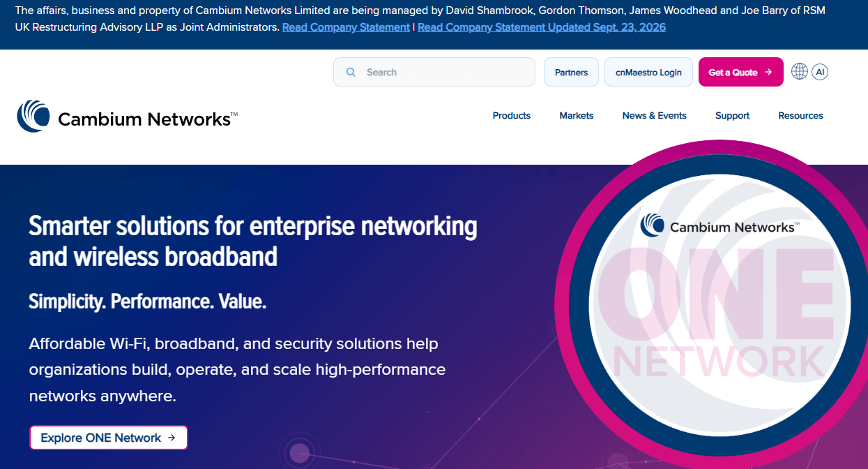Open the Markets menu

(577, 116)
